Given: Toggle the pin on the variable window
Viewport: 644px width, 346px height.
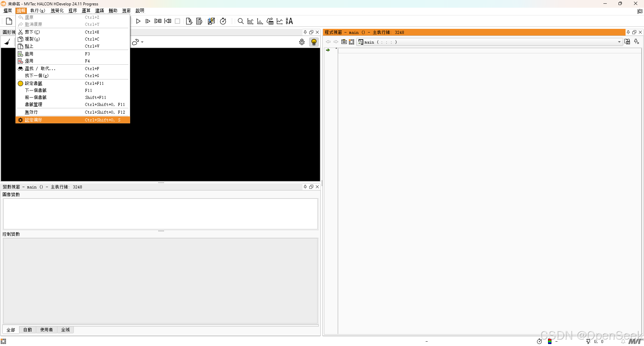Looking at the screenshot, I should pyautogui.click(x=305, y=187).
